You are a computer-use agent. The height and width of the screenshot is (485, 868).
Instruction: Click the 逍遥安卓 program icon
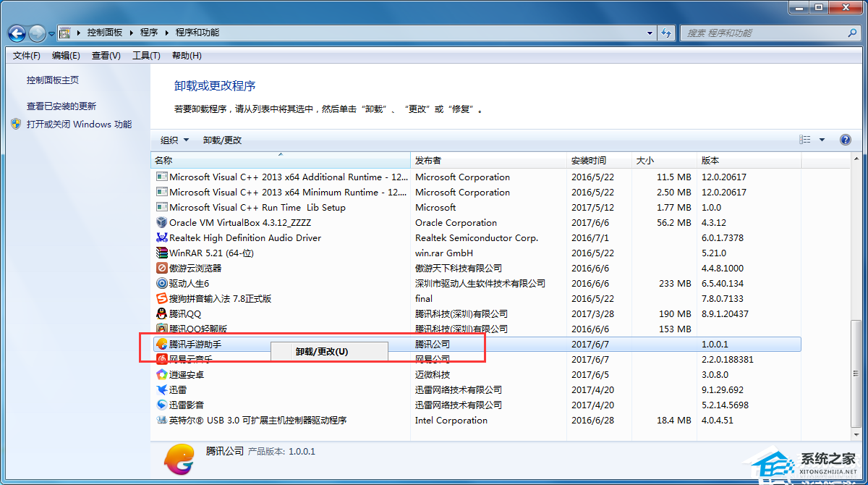(162, 375)
